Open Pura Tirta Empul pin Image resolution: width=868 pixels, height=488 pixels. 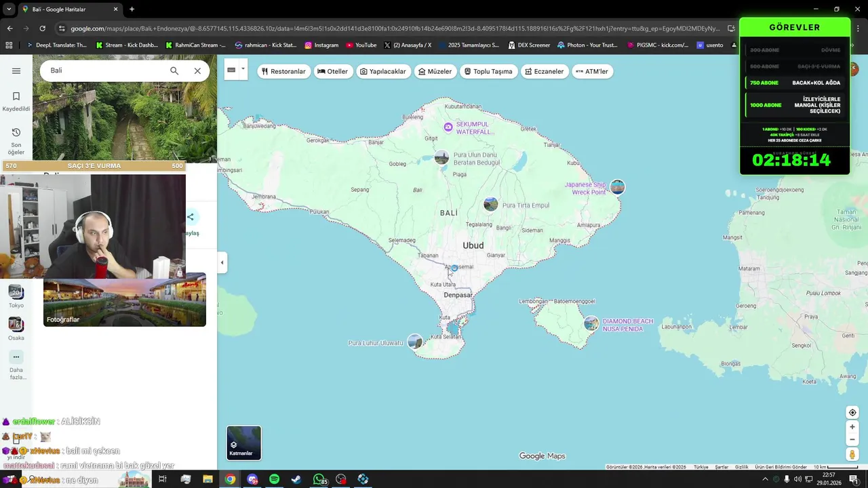pos(491,205)
